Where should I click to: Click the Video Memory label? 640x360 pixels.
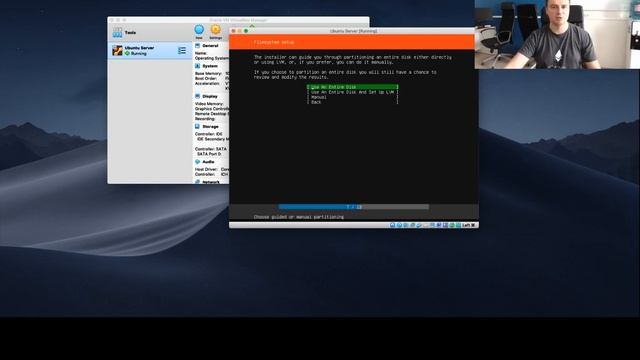coord(209,104)
